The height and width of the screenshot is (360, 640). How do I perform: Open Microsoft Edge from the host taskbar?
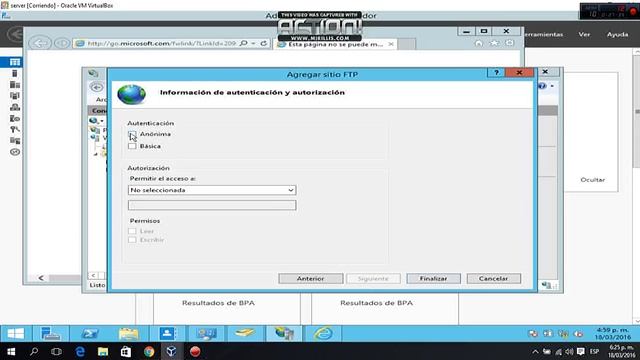80,351
